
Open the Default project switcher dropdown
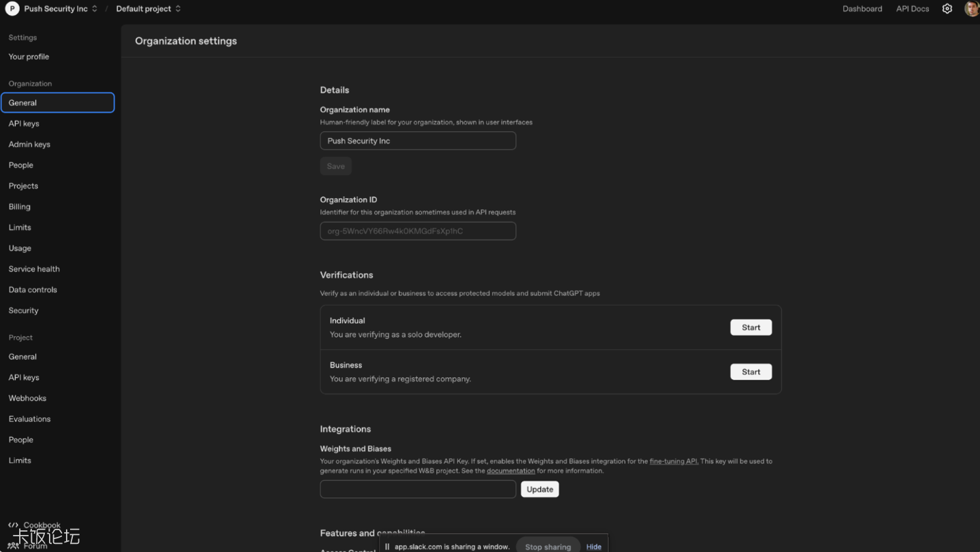coord(148,9)
